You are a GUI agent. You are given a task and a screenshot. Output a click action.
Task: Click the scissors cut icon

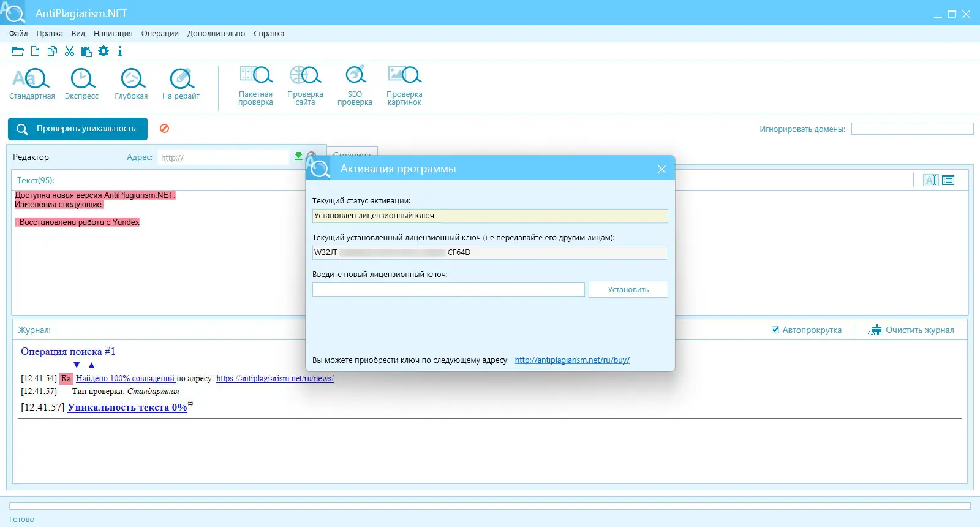pyautogui.click(x=69, y=51)
